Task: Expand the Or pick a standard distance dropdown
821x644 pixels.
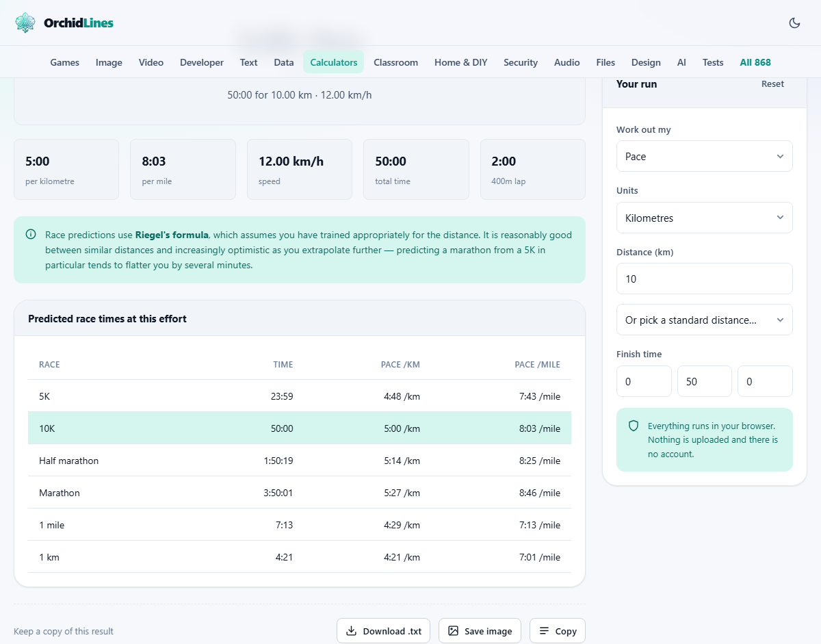Action: coord(705,320)
